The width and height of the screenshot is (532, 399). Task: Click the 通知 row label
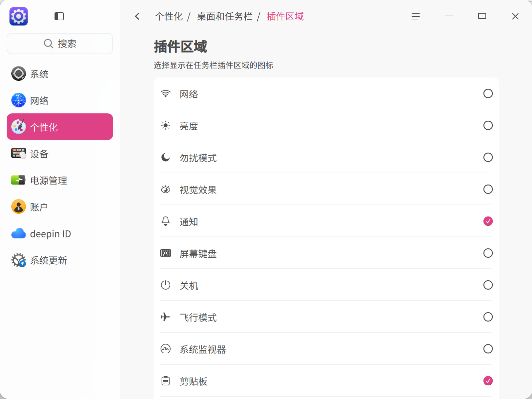[x=189, y=221]
